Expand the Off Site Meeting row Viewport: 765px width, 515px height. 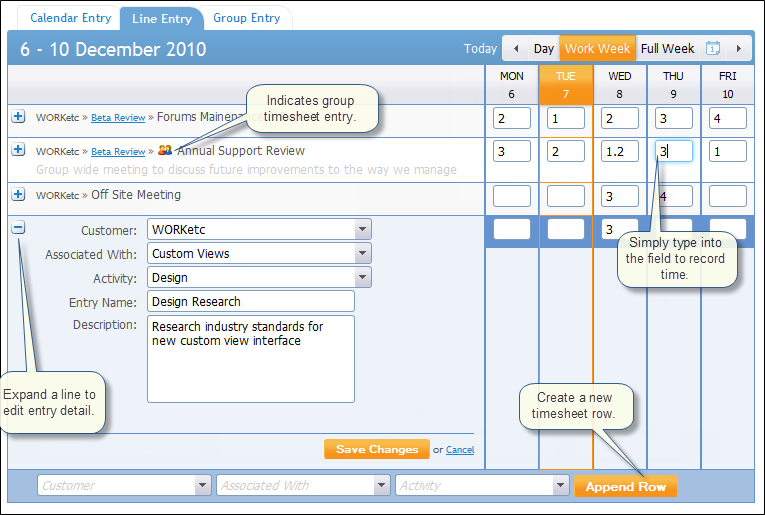(x=18, y=194)
